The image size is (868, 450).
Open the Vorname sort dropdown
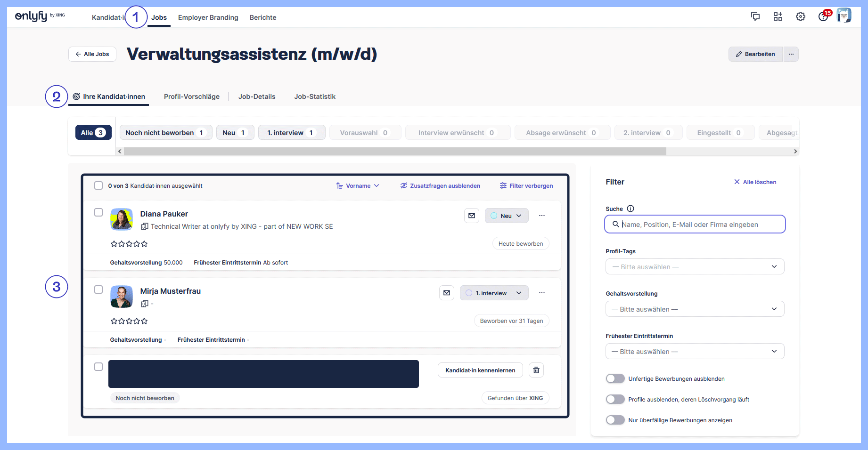358,186
